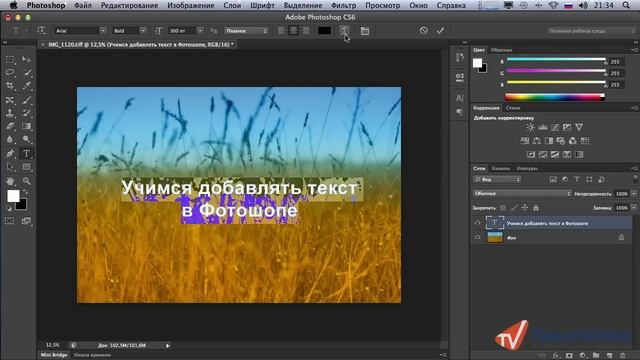Align text right
Screen dimensions: 640x360
(x=305, y=31)
